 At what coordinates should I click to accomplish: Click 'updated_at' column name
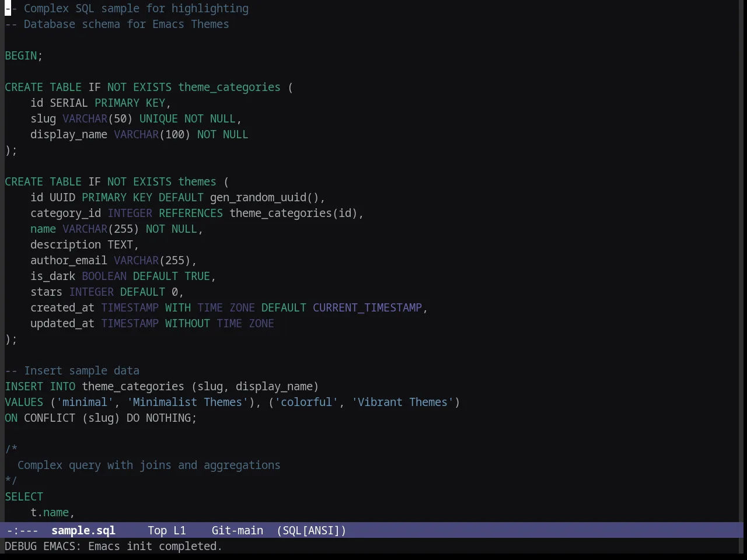pyautogui.click(x=62, y=323)
